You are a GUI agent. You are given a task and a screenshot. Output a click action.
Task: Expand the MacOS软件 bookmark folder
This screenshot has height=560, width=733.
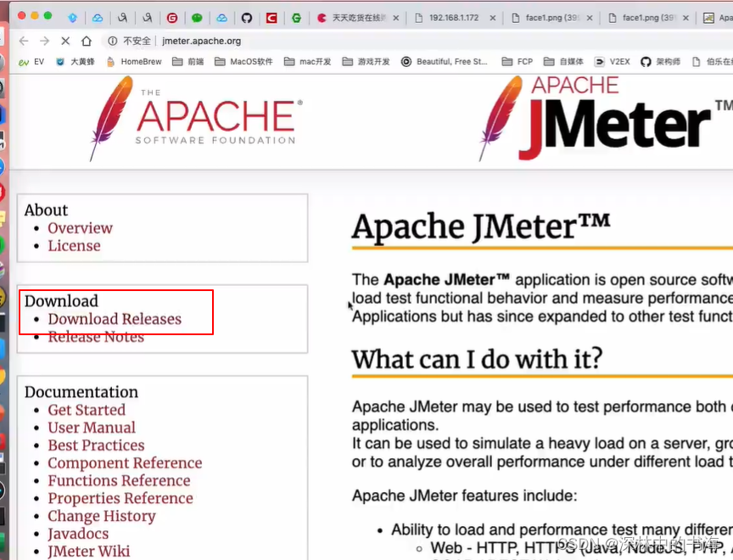(243, 62)
